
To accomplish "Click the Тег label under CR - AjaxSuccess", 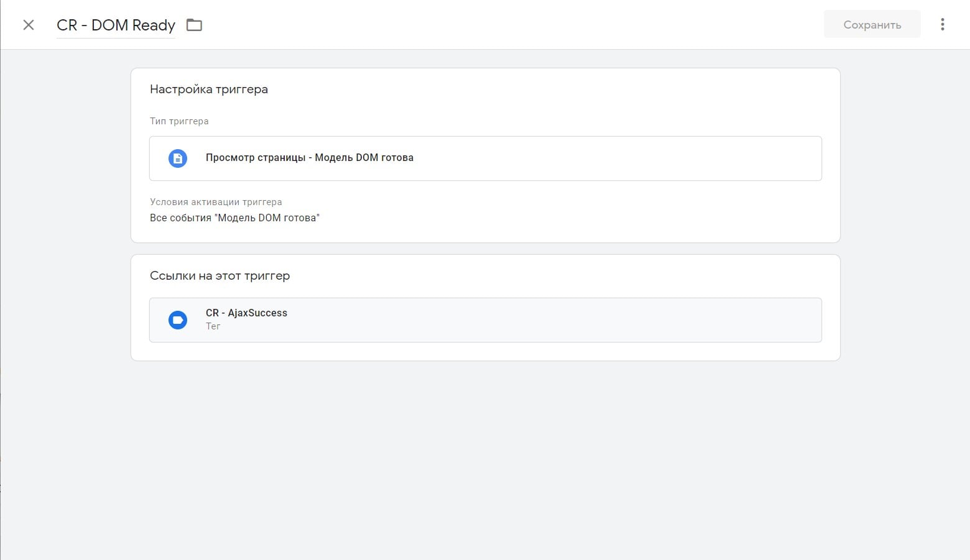I will tap(213, 326).
